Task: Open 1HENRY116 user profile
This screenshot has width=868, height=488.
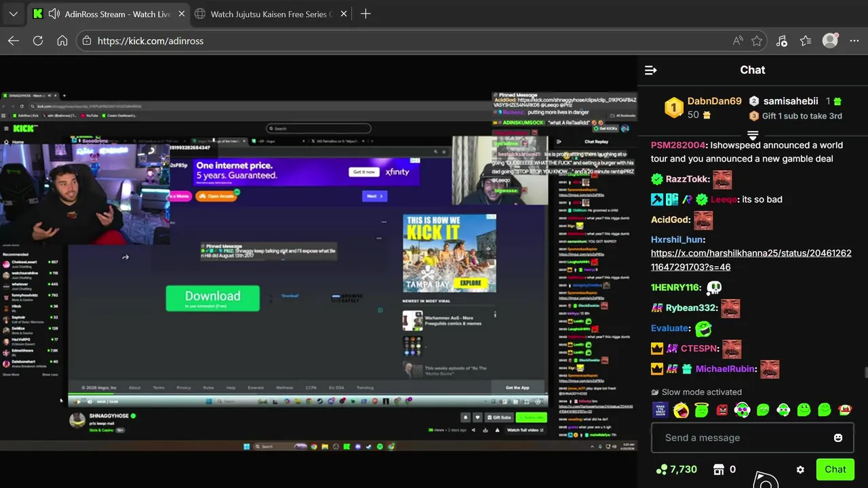Action: coord(675,287)
